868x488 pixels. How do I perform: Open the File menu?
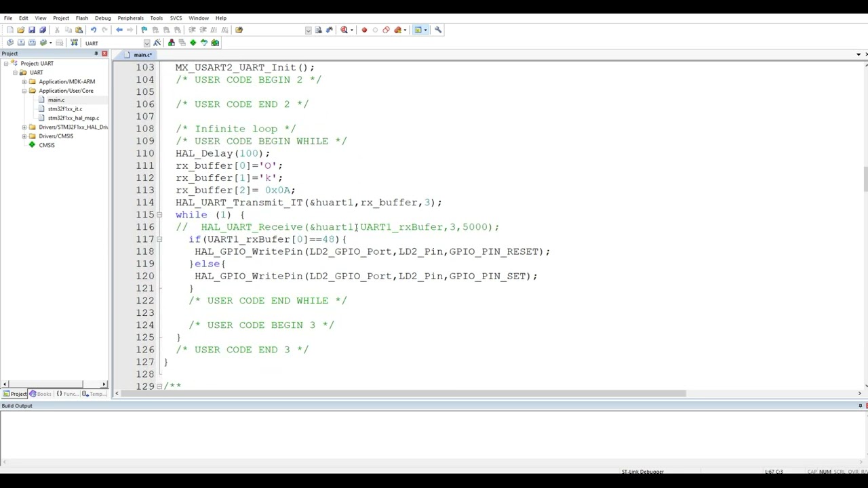click(x=8, y=18)
